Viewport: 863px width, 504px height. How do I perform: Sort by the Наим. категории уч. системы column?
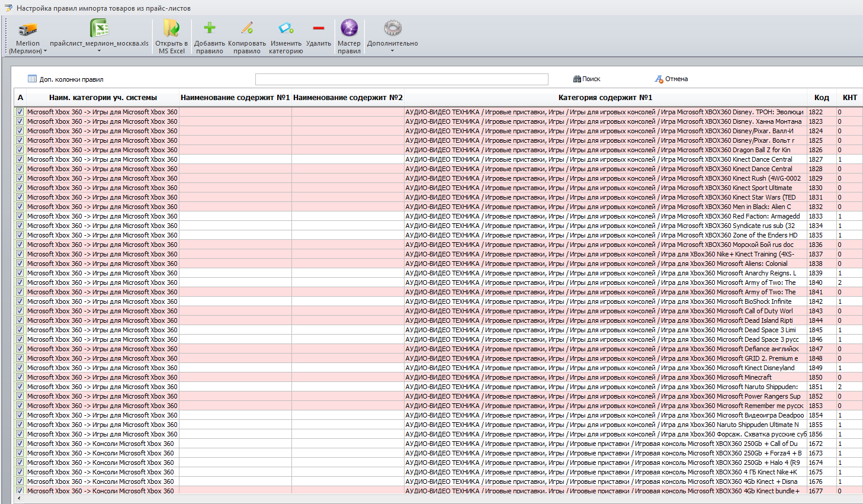102,98
